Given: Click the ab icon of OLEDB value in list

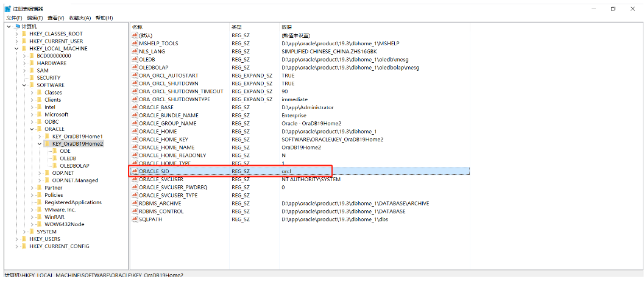Looking at the screenshot, I should (x=134, y=60).
